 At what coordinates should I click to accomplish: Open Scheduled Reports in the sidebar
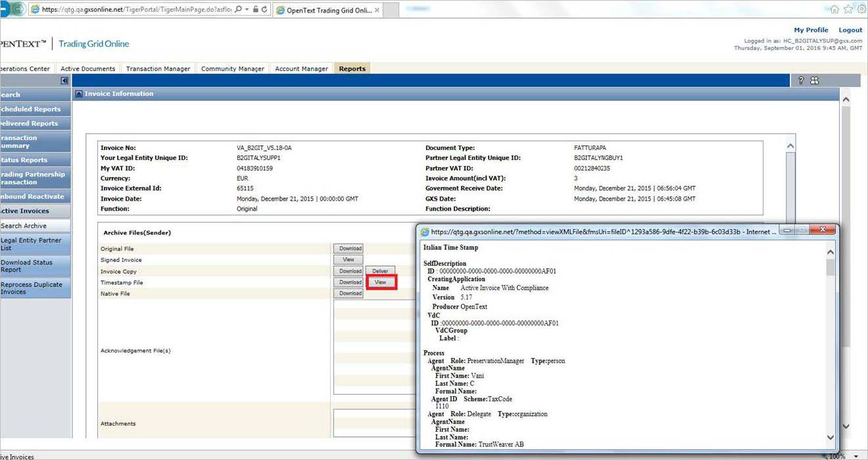click(35, 109)
